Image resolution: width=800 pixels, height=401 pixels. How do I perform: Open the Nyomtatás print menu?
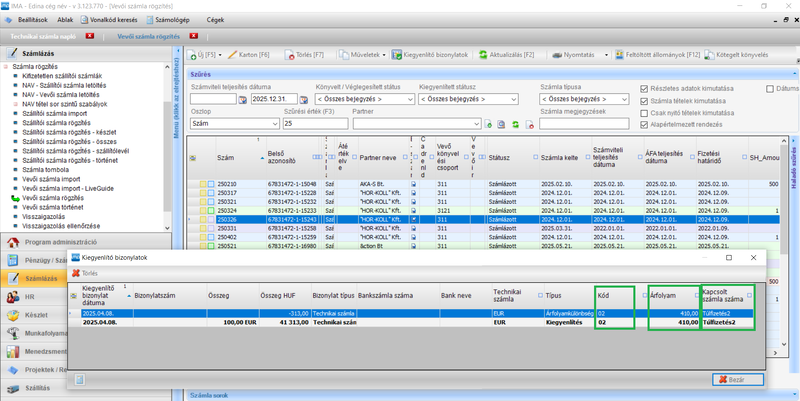[x=575, y=55]
